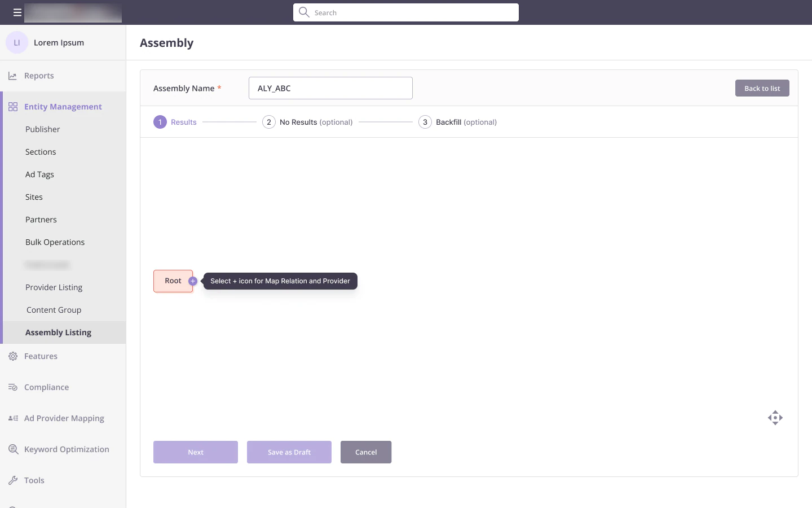This screenshot has height=508, width=812.
Task: Select the Root node
Action: [x=173, y=281]
